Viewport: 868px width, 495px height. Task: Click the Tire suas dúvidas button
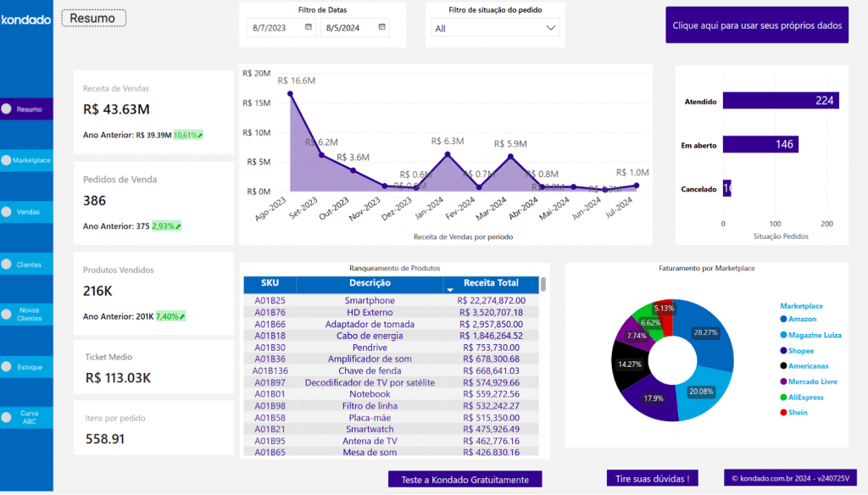click(652, 479)
